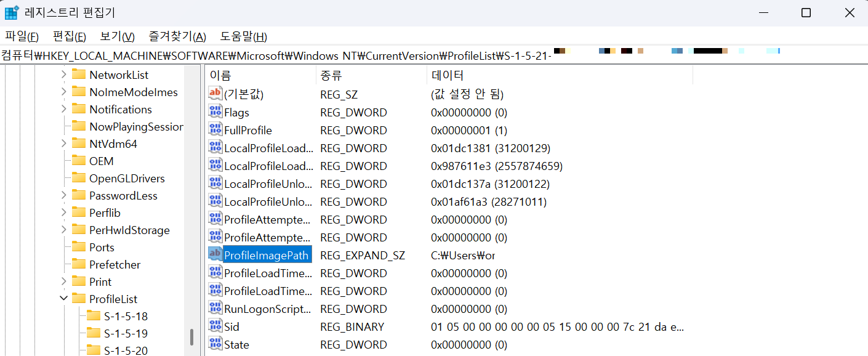Click the S-1-5-18 folder icon

click(94, 316)
